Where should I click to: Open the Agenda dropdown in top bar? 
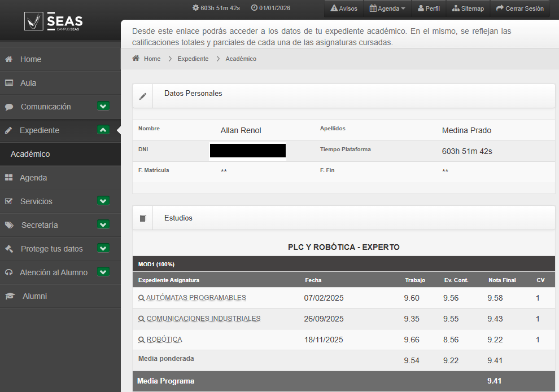387,8
